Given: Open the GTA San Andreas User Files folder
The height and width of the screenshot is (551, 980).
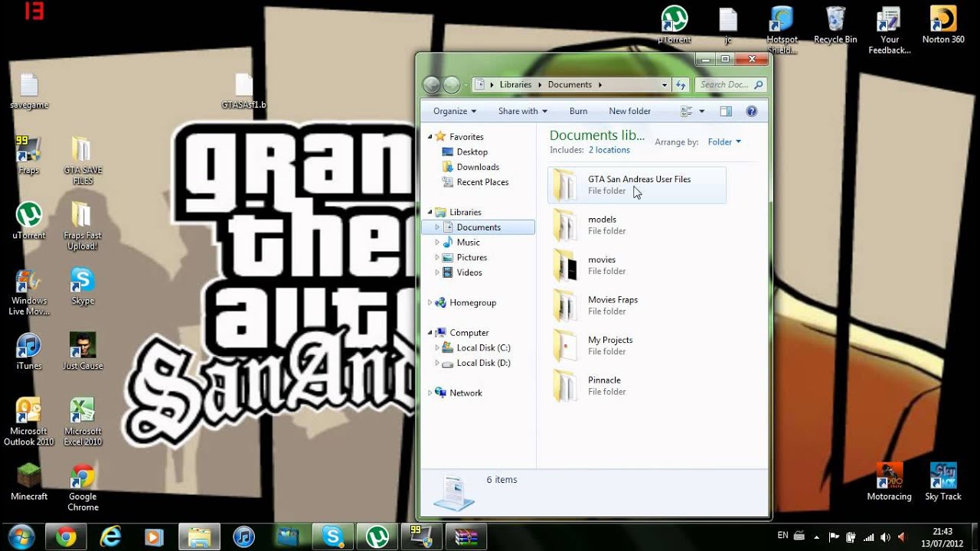Looking at the screenshot, I should pyautogui.click(x=637, y=185).
